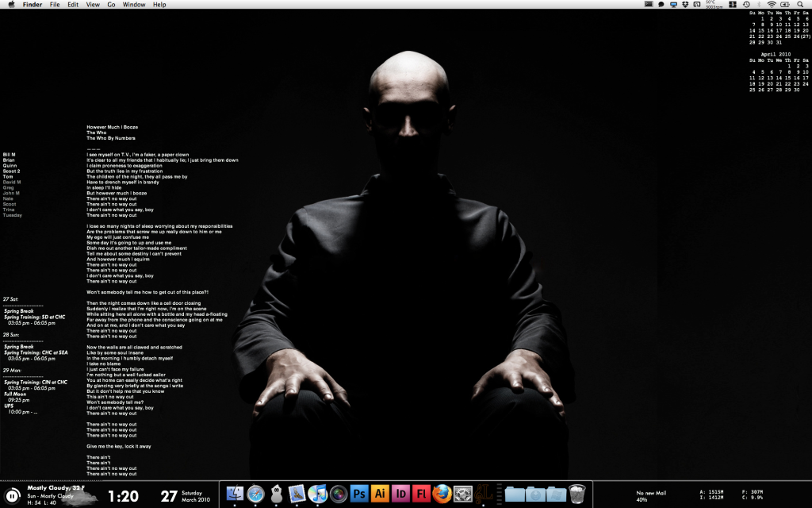This screenshot has height=508, width=812.
Task: Launch Flash from the Dock
Action: pyautogui.click(x=421, y=494)
